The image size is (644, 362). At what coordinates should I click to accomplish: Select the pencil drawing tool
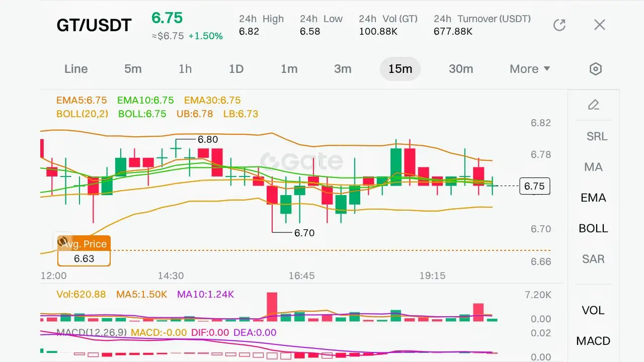click(594, 105)
